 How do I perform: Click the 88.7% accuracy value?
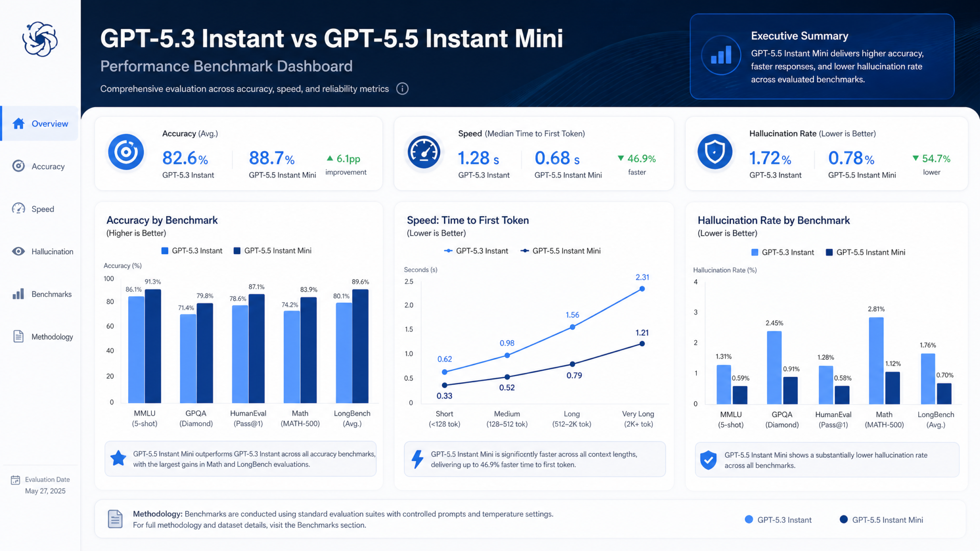271,158
